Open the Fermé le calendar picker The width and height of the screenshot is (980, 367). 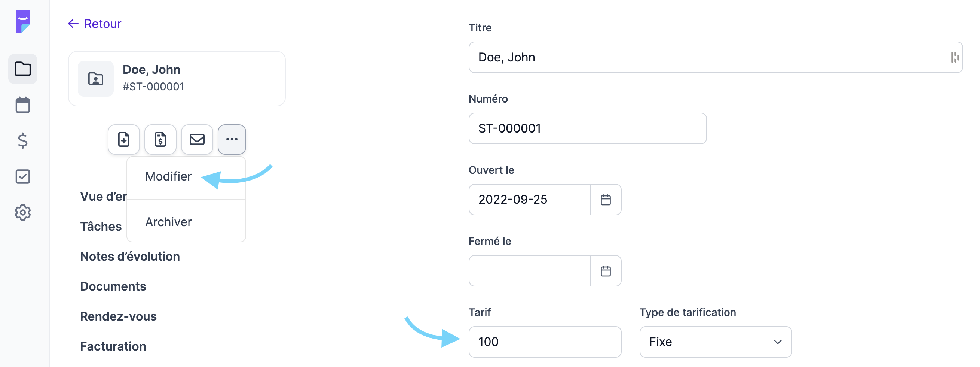click(x=606, y=271)
